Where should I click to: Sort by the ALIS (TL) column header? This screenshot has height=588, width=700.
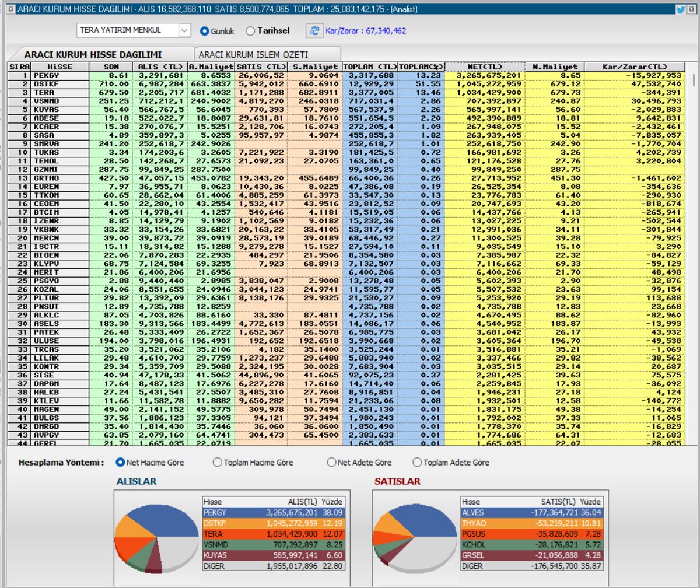[x=160, y=67]
